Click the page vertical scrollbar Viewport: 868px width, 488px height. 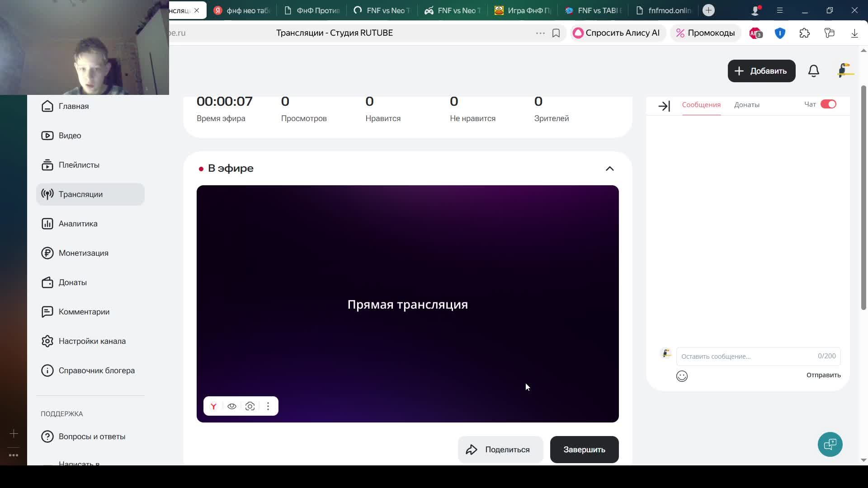pyautogui.click(x=863, y=199)
